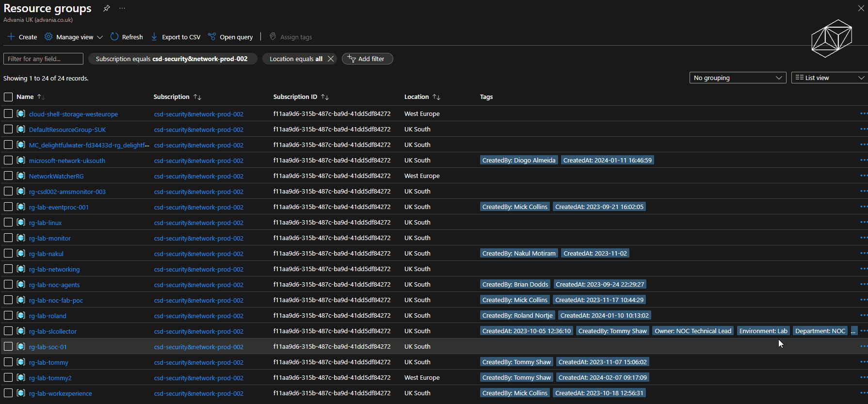
Task: Select the rg-lab-tommy2 row checkbox
Action: coord(8,377)
